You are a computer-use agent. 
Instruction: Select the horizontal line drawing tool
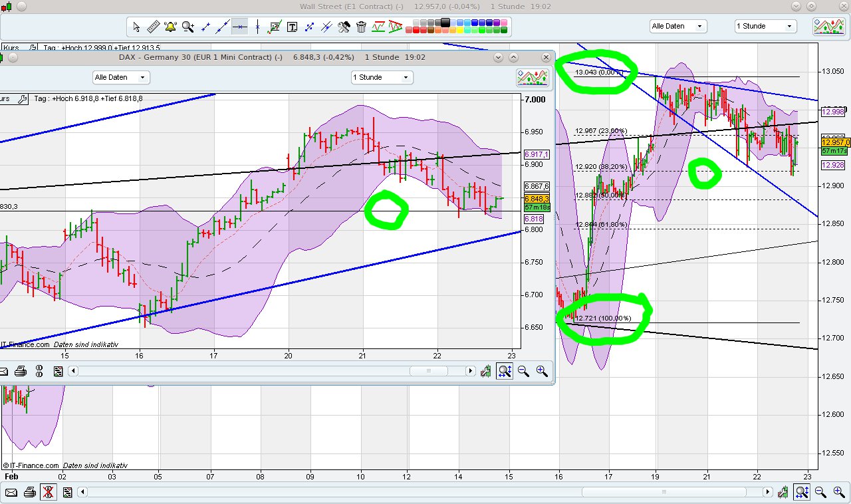(x=239, y=27)
